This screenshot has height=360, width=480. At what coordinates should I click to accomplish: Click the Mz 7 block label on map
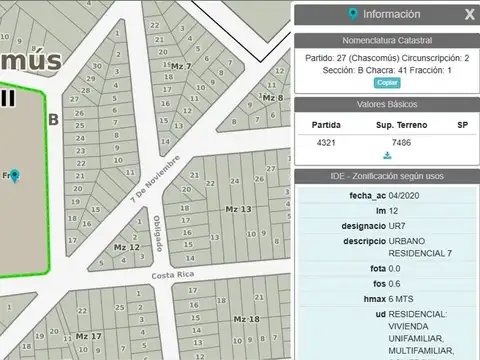point(181,66)
